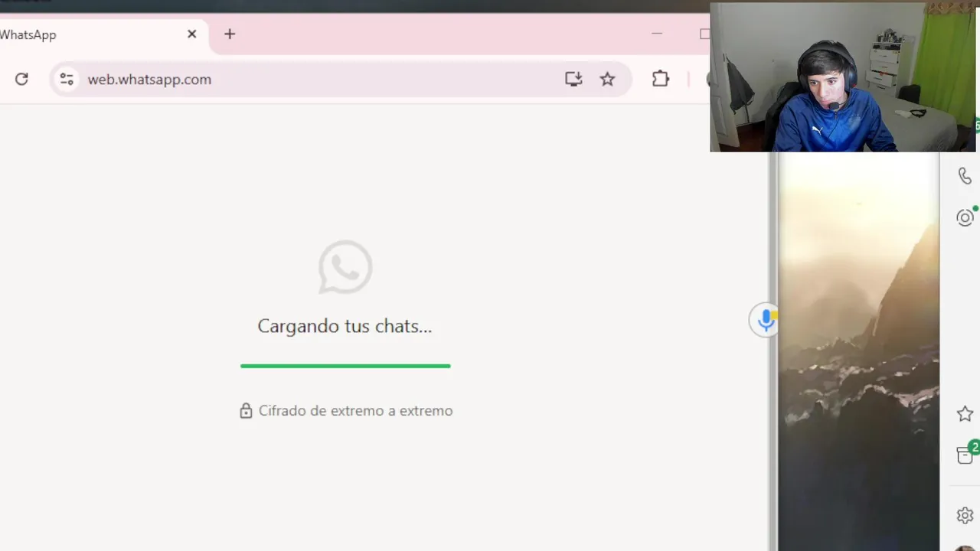
Task: Open Status updates in the right sidebar
Action: (965, 218)
